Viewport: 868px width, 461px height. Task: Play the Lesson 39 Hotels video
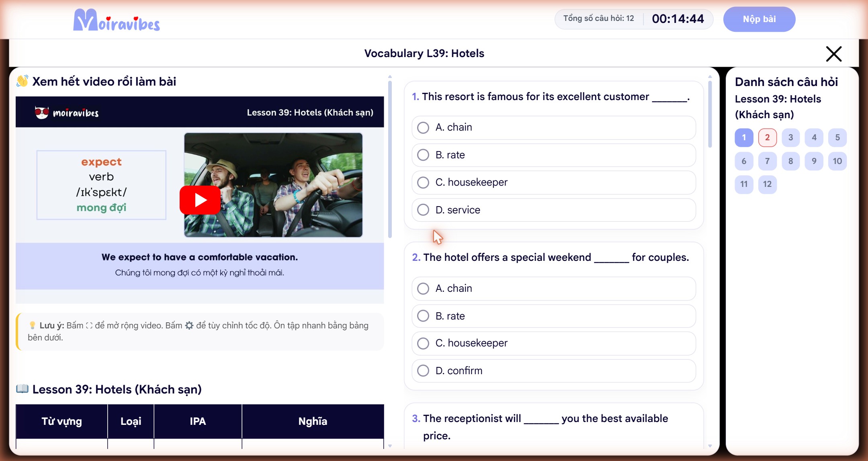(x=200, y=200)
